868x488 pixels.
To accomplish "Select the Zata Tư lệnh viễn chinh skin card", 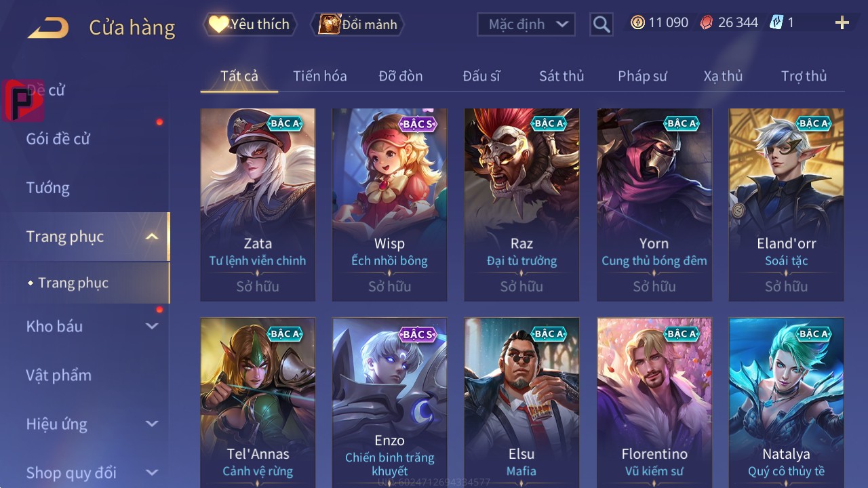I will tap(258, 205).
